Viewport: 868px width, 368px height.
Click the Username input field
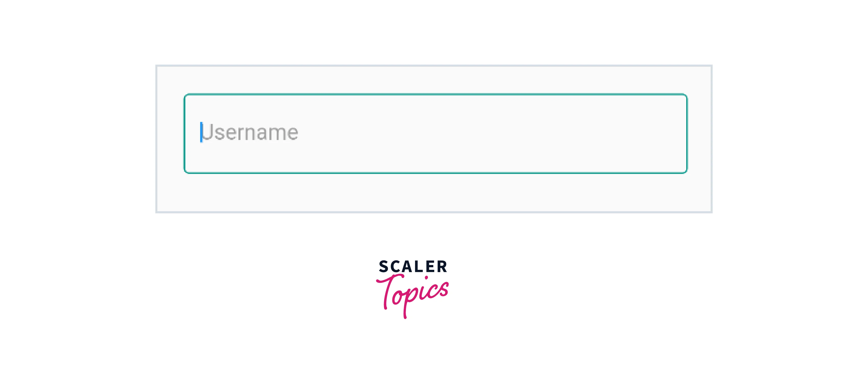[435, 134]
